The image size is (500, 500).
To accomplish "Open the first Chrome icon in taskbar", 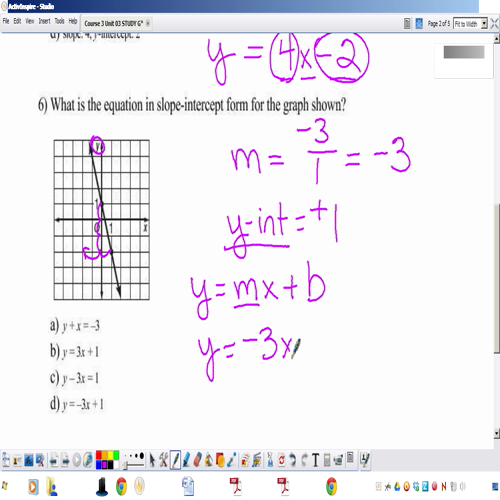I will pyautogui.click(x=121, y=487).
